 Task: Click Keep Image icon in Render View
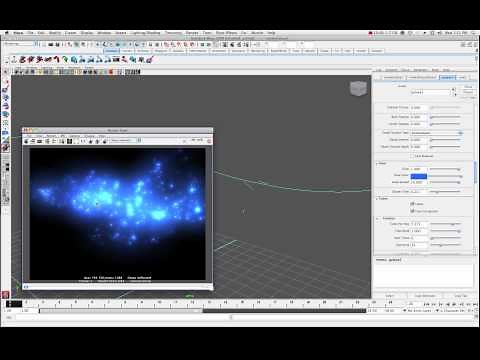point(90,141)
